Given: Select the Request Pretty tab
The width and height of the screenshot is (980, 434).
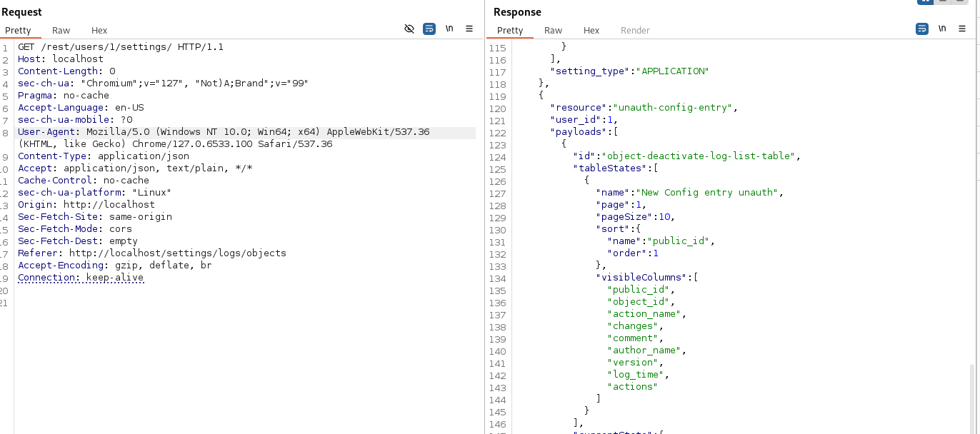Looking at the screenshot, I should (19, 31).
